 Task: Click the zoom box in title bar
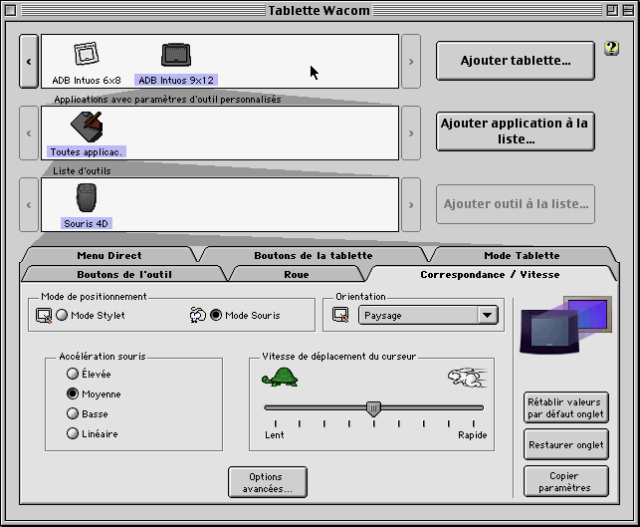612,10
